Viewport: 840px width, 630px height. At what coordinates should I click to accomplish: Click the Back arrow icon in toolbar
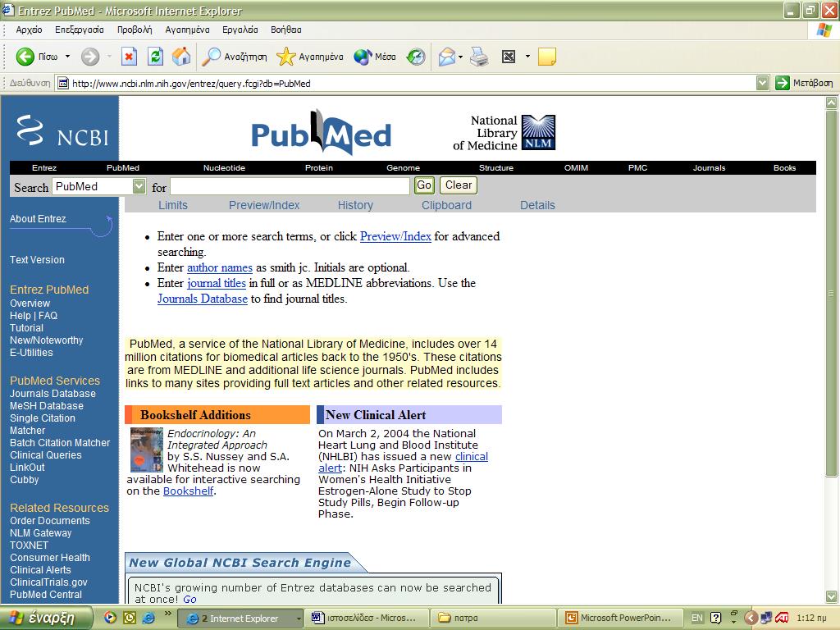pyautogui.click(x=25, y=57)
